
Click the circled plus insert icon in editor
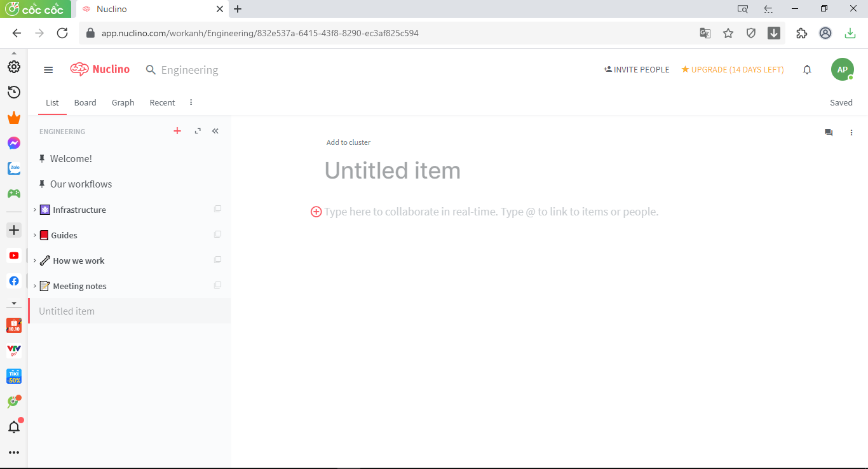pyautogui.click(x=316, y=212)
